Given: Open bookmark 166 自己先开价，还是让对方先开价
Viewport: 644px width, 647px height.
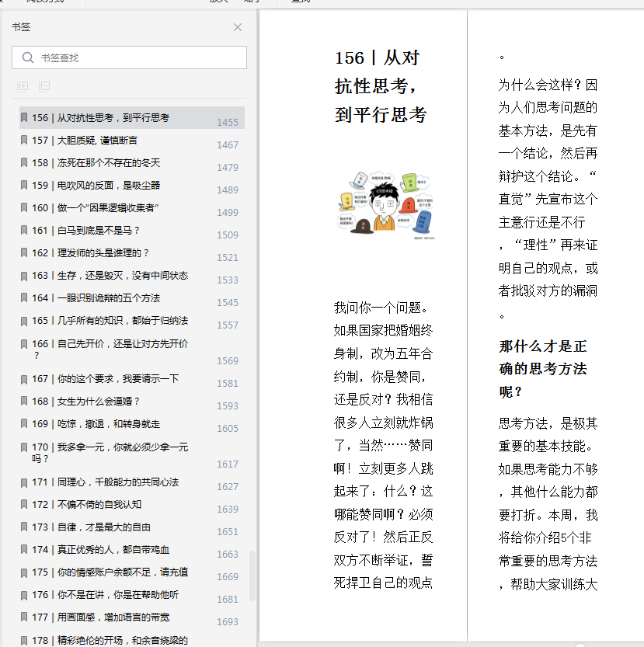Looking at the screenshot, I should (110, 349).
